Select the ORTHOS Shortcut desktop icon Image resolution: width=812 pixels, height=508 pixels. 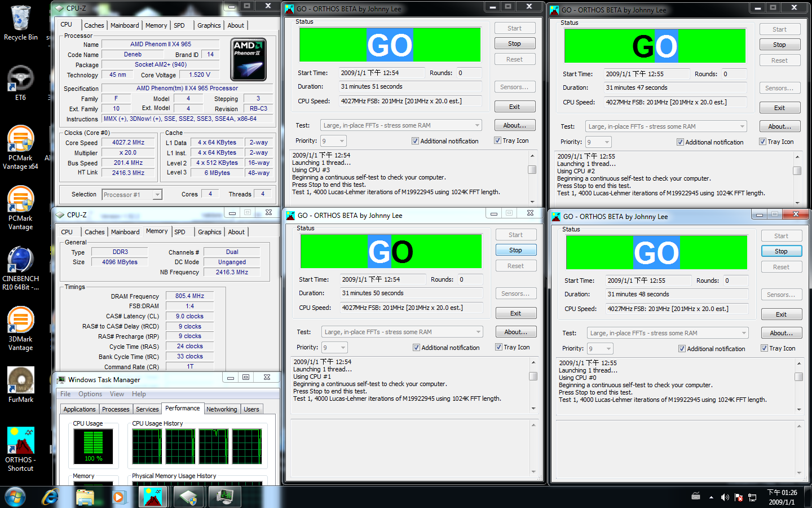point(20,449)
